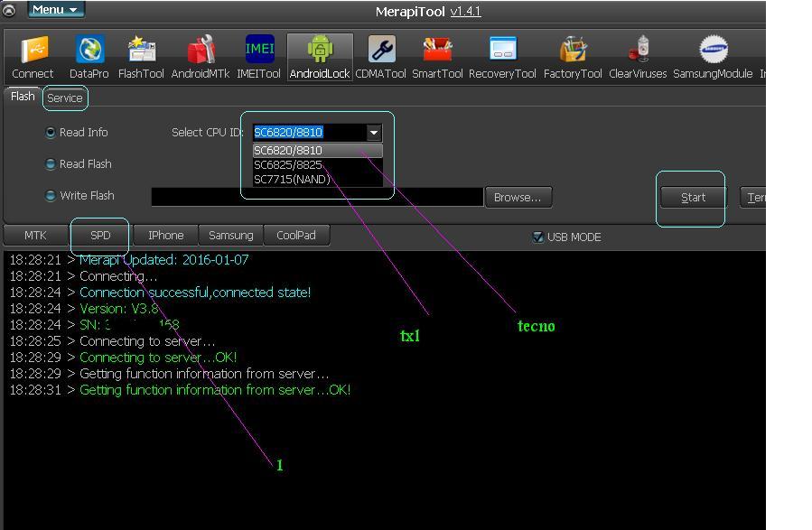Open the ClearViruses tool
Viewport: 812px width, 530px height.
click(x=638, y=58)
